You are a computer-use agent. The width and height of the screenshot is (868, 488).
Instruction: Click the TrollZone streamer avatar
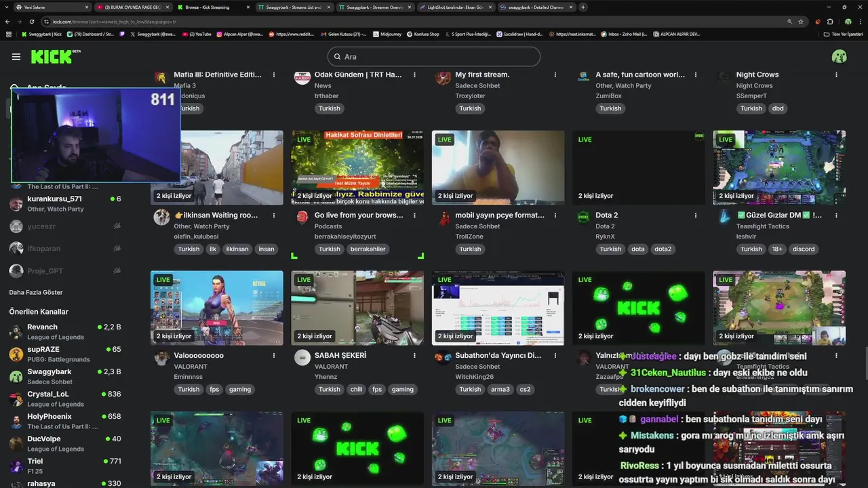coord(443,217)
